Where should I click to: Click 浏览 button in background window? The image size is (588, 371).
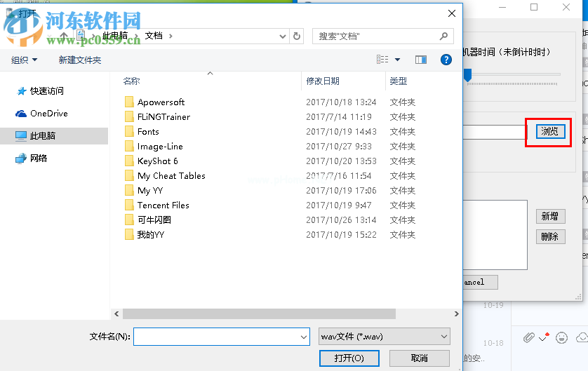click(x=550, y=132)
